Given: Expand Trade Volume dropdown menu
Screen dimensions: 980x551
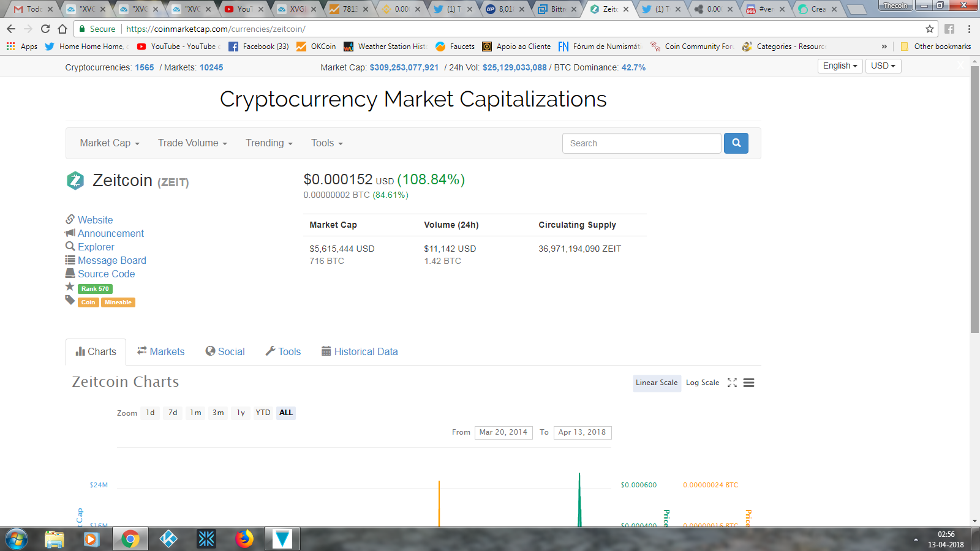Looking at the screenshot, I should point(192,143).
